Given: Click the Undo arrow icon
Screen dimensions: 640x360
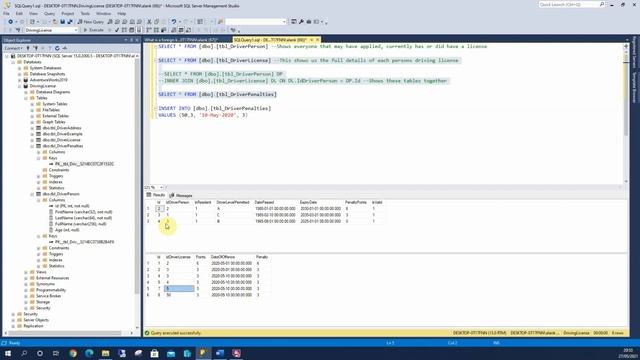Looking at the screenshot, I should coord(174,22).
